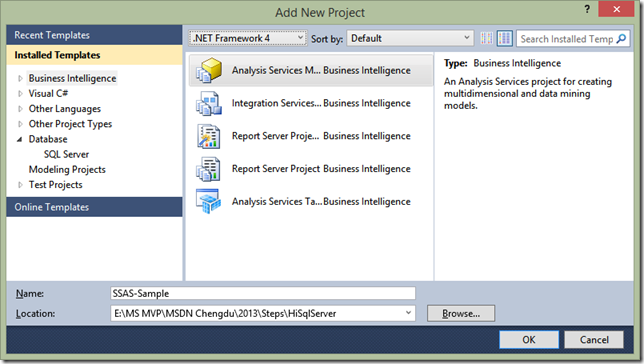Collapse the Database tree node
The width and height of the screenshot is (644, 364).
click(x=20, y=139)
